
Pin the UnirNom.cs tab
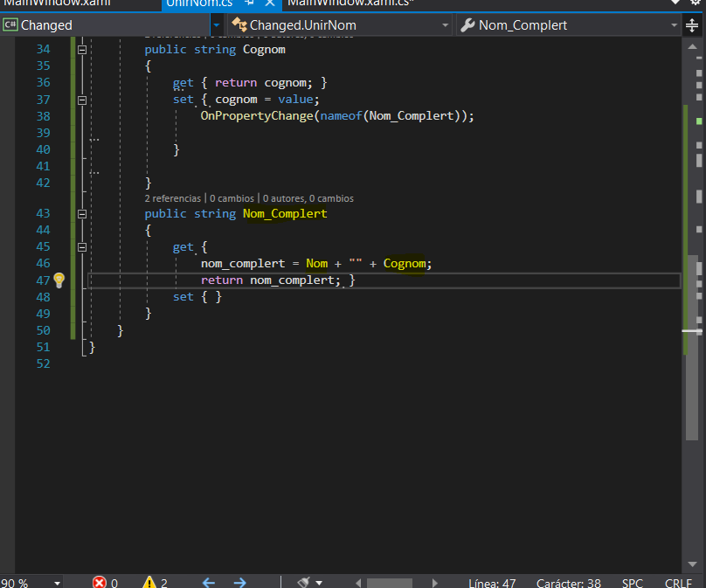coord(250,3)
